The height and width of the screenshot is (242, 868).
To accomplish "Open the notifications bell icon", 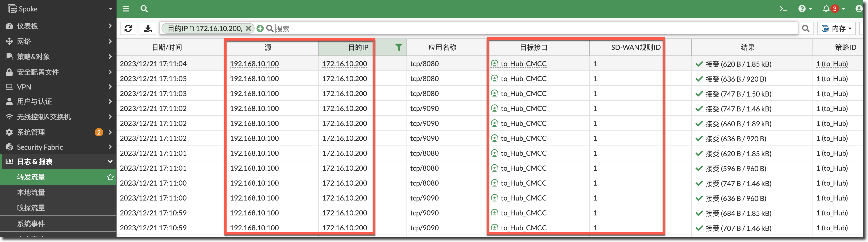I will point(826,9).
